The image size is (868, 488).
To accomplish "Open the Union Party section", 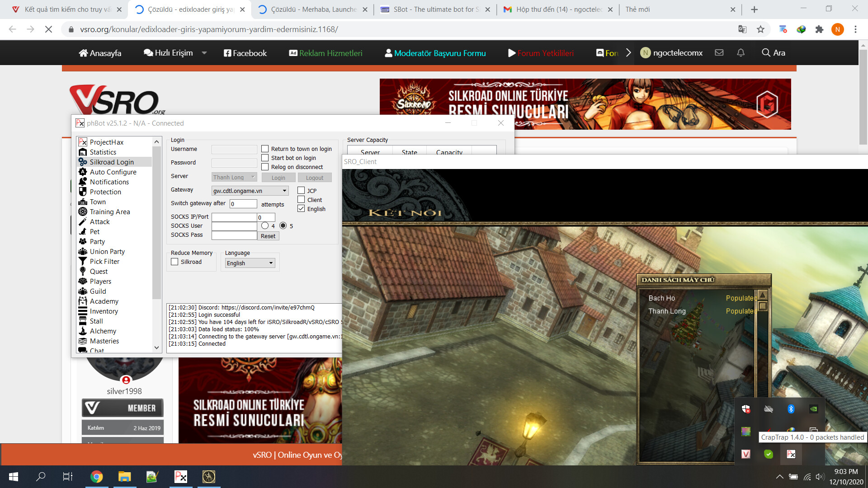I will coord(107,252).
